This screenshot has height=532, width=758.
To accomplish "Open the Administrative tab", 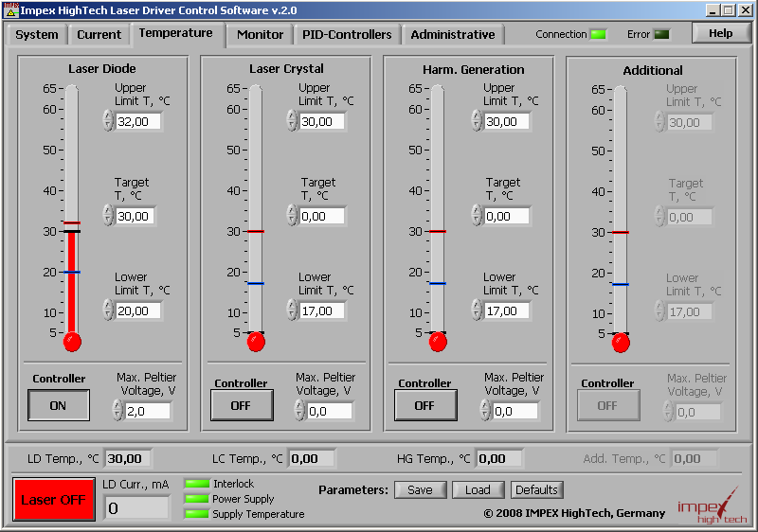I will pos(453,35).
